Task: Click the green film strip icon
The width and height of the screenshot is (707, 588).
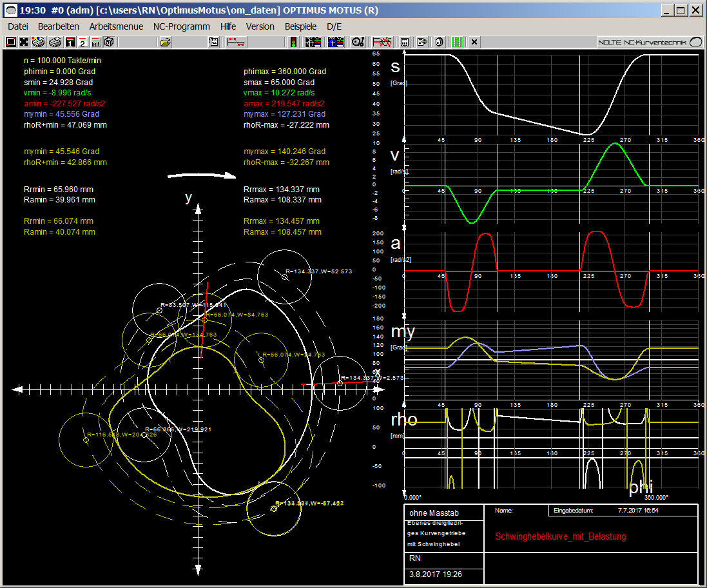Action: tap(458, 42)
